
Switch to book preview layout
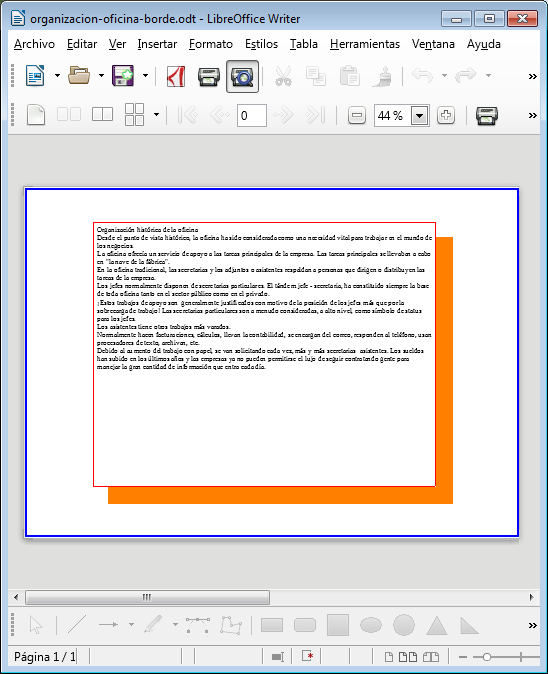click(x=102, y=115)
